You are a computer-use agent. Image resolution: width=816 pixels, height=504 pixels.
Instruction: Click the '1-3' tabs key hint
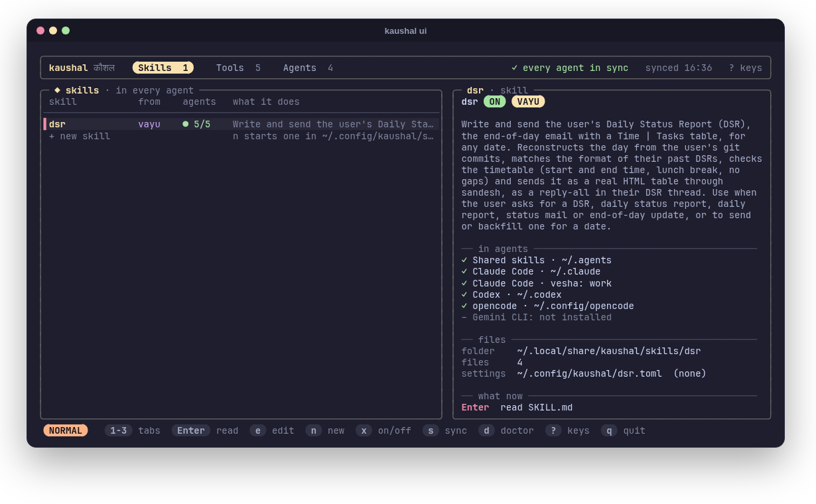119,430
